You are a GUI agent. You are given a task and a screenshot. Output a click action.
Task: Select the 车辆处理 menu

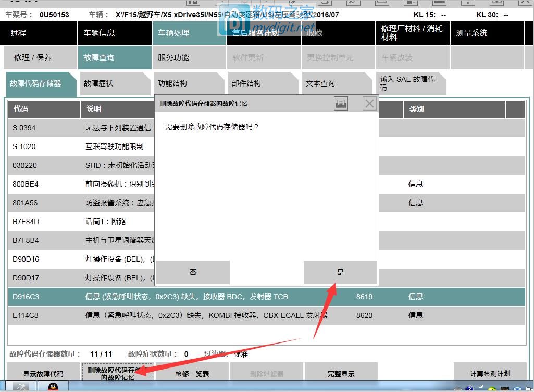(x=189, y=33)
